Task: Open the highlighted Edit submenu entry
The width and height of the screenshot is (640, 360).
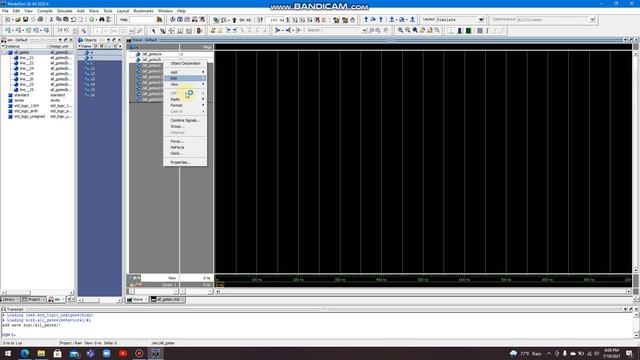Action: point(185,78)
